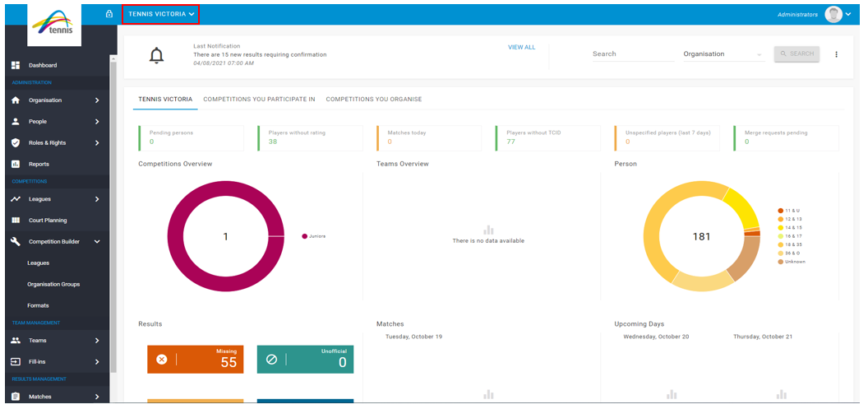868x409 pixels.
Task: Click the administrator avatar picture
Action: [x=833, y=15]
